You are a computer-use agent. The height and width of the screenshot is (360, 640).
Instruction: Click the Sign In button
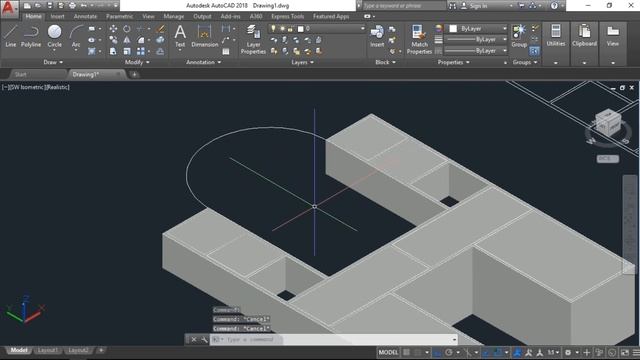(474, 6)
